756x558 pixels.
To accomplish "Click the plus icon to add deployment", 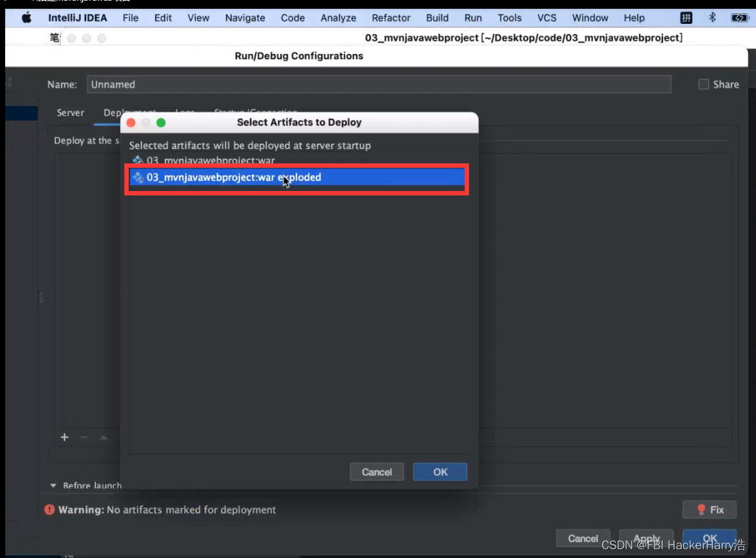I will tap(64, 437).
